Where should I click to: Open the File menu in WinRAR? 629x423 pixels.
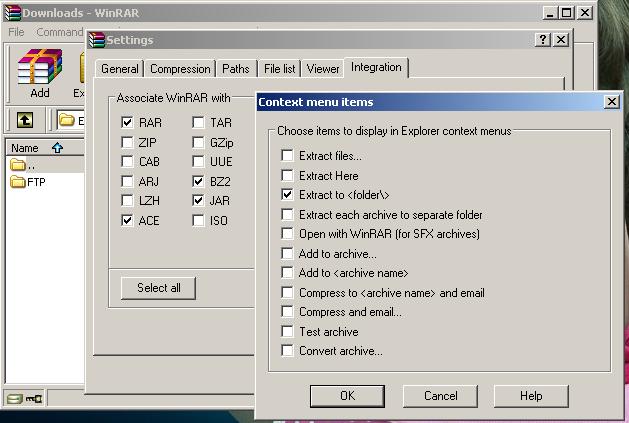pyautogui.click(x=16, y=32)
